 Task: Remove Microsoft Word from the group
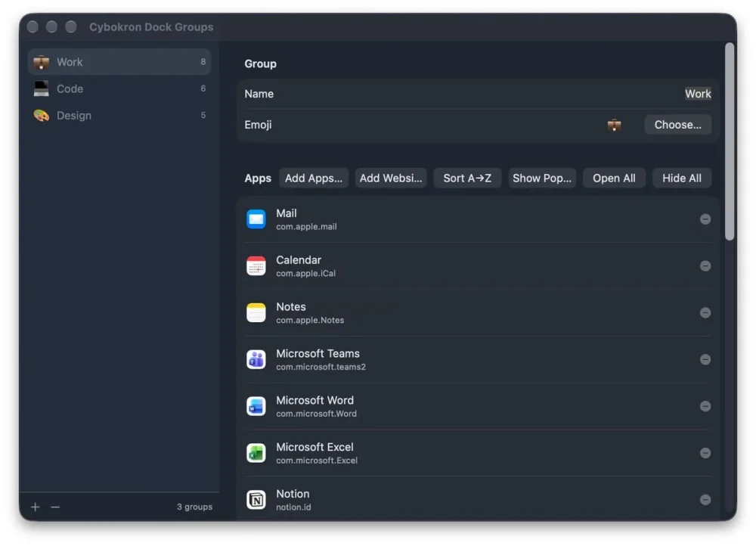[705, 407]
